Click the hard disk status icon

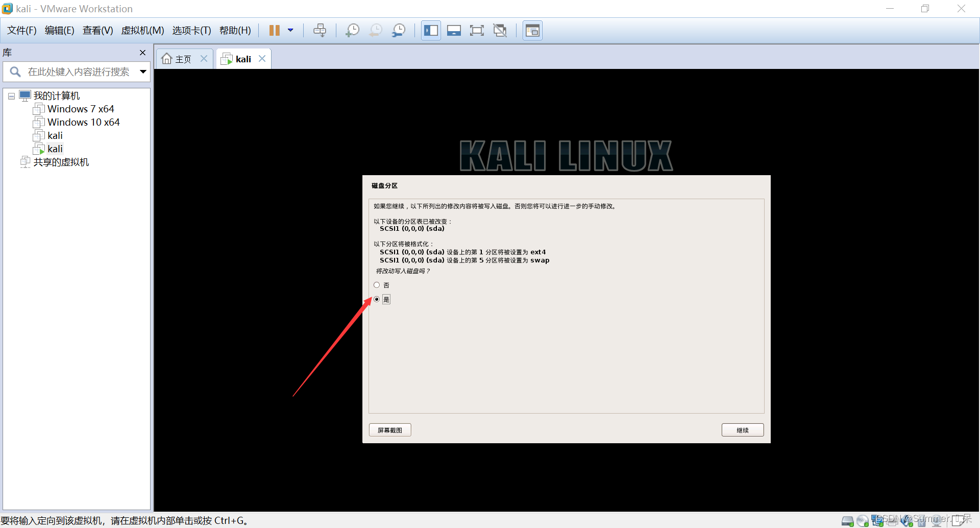[848, 521]
